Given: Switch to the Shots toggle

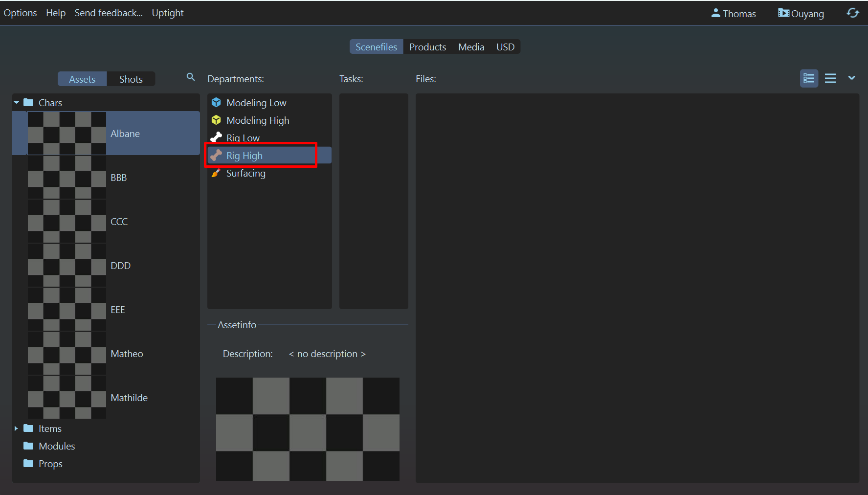Looking at the screenshot, I should pos(131,79).
